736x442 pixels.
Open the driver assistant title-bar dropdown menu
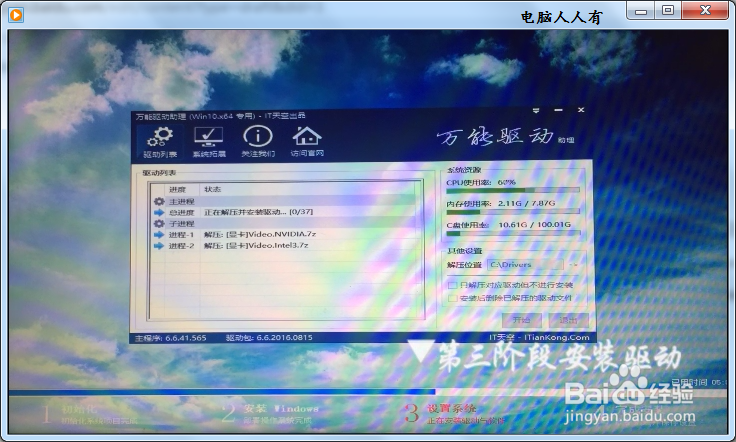click(x=536, y=111)
